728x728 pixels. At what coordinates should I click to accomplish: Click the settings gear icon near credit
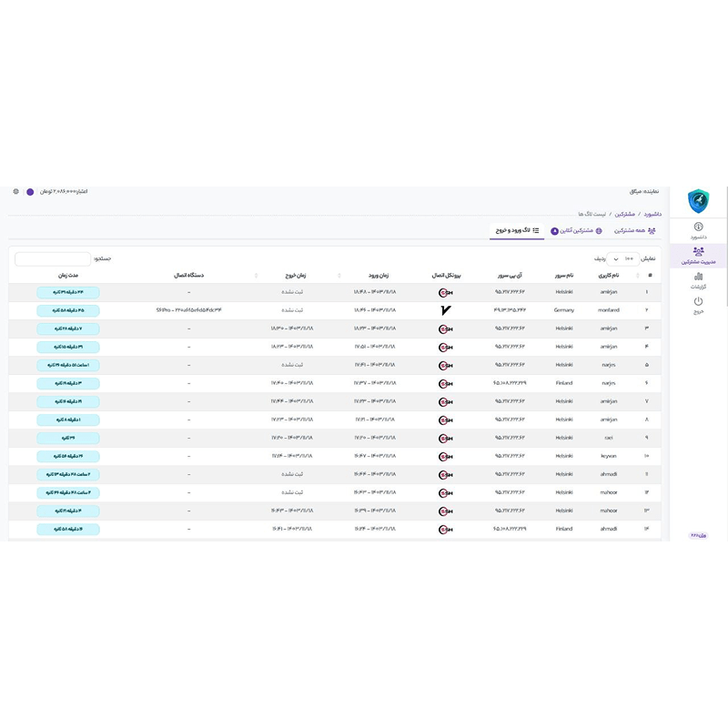point(15,192)
